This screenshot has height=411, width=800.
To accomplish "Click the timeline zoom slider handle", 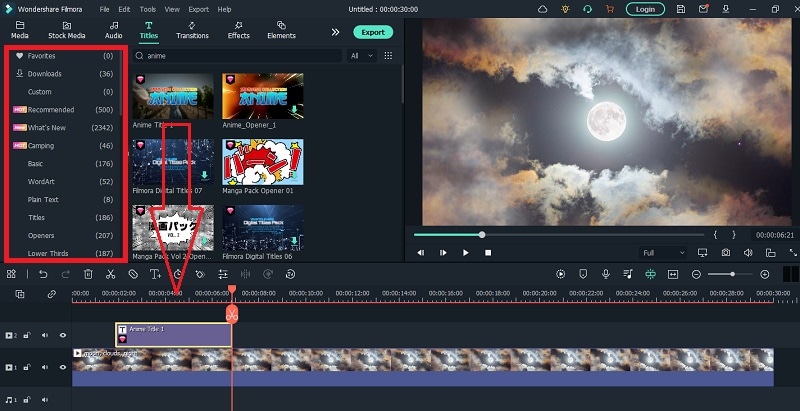I will pos(733,274).
